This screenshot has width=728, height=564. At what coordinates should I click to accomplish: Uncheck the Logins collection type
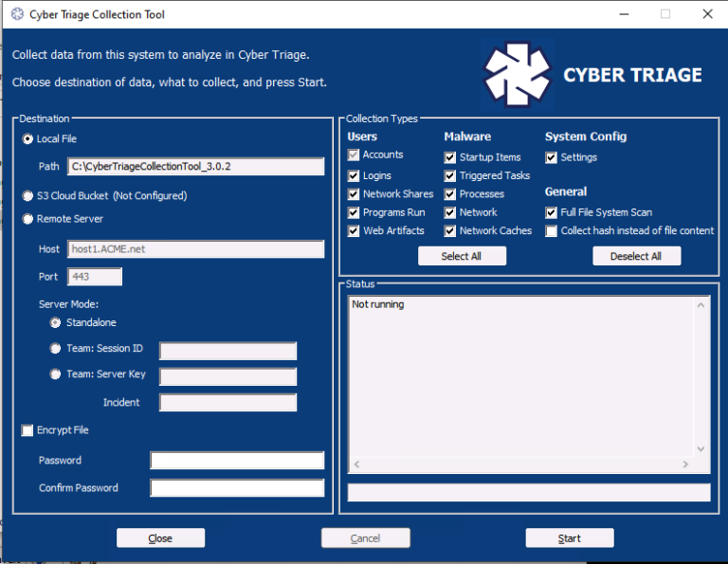pos(355,176)
